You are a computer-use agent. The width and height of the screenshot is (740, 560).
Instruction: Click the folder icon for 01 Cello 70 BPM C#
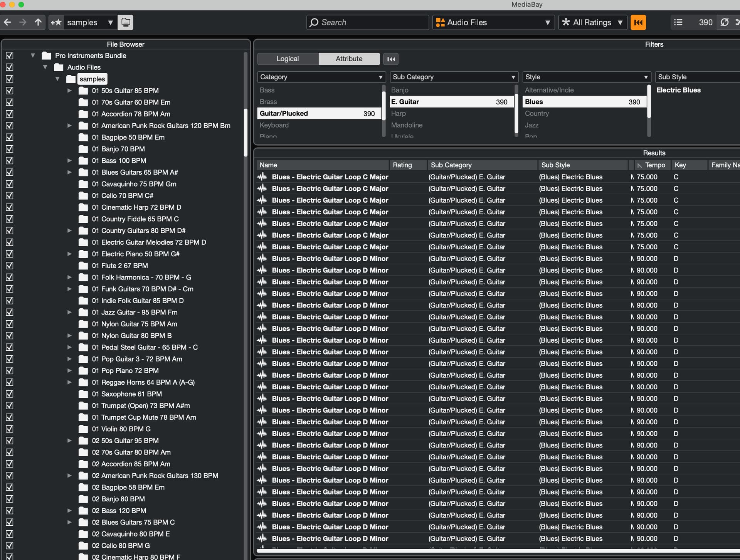tap(83, 196)
